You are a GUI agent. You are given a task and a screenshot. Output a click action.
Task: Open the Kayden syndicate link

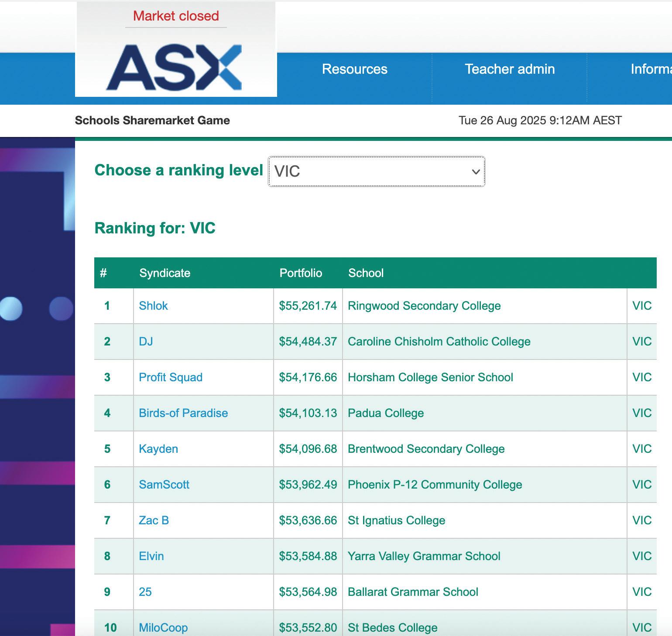[x=158, y=449]
